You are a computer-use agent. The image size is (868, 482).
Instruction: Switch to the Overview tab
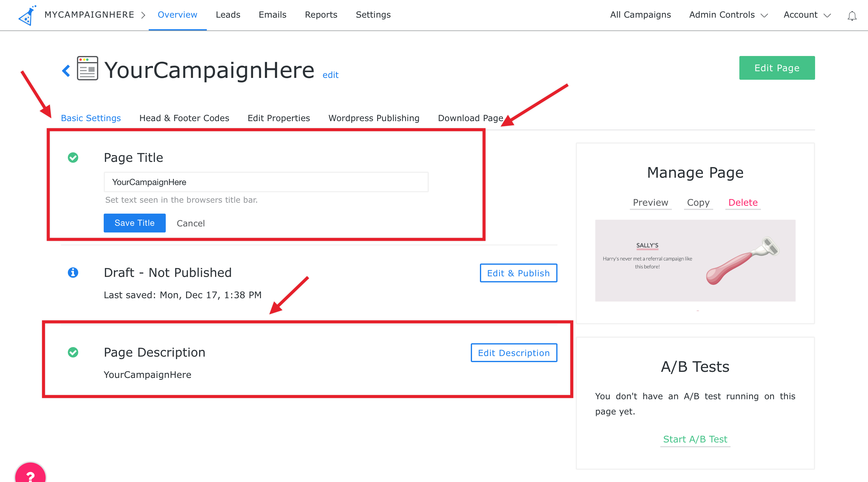[177, 15]
